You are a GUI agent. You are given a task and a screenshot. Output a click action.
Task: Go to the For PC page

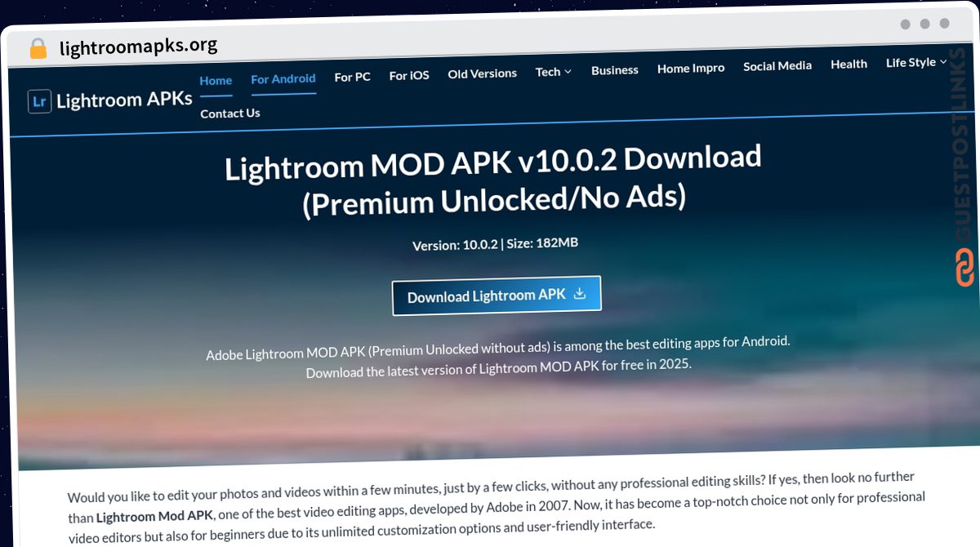352,77
